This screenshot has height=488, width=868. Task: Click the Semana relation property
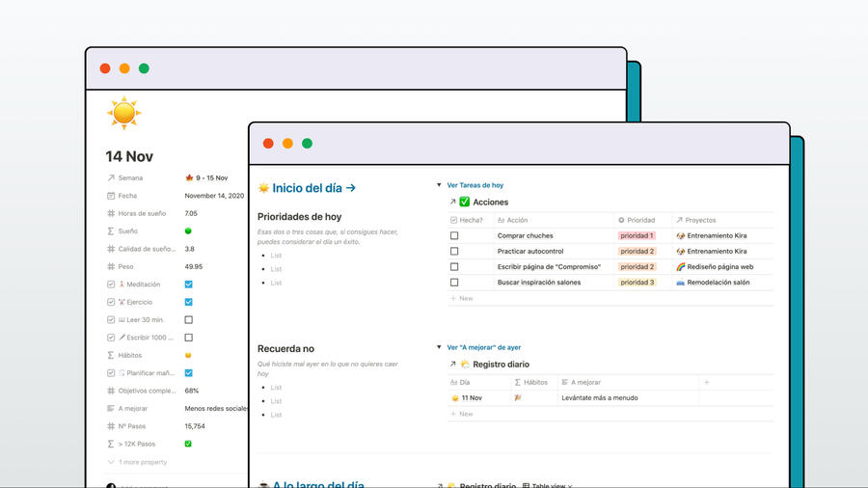tap(130, 177)
